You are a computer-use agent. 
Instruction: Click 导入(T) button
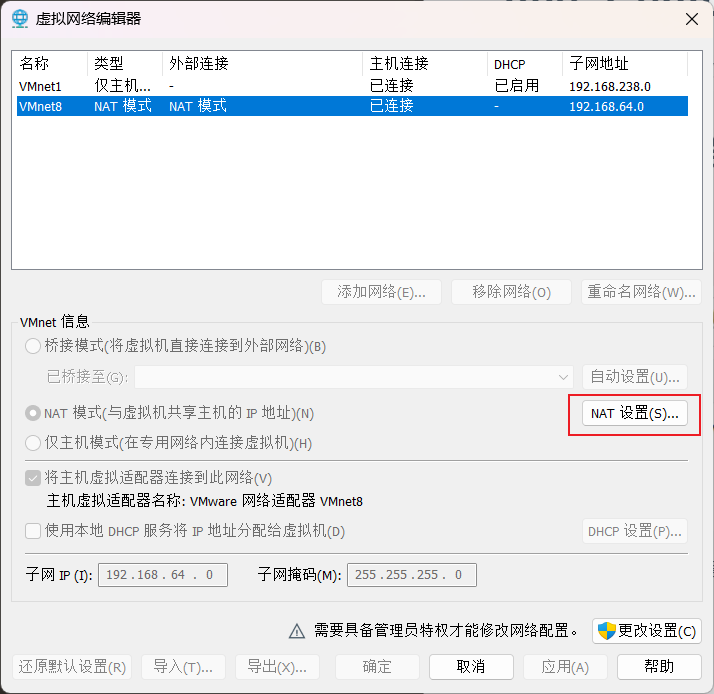[x=183, y=667]
